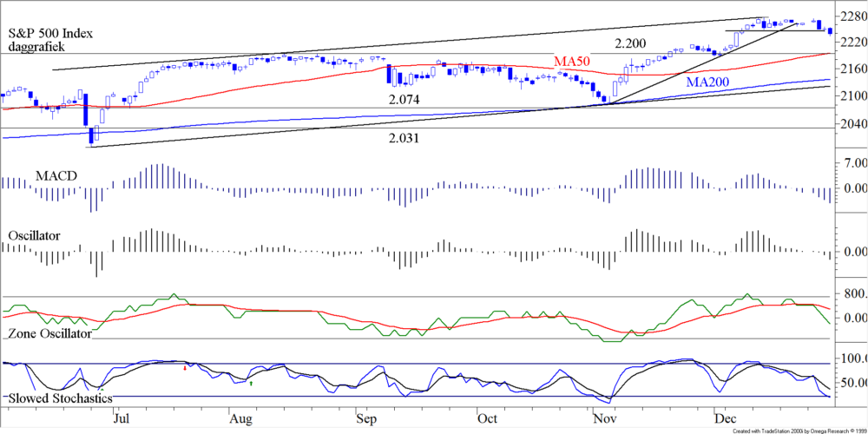868x434 pixels.
Task: Click the 0.00 value on Zone Oscillator axis
Action: [x=855, y=318]
